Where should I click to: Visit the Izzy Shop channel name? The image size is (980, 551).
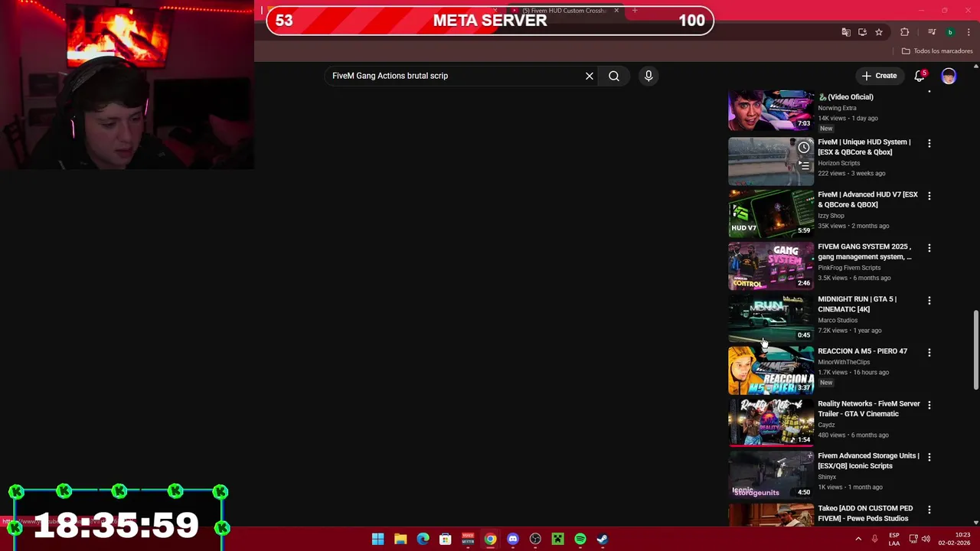[831, 216]
